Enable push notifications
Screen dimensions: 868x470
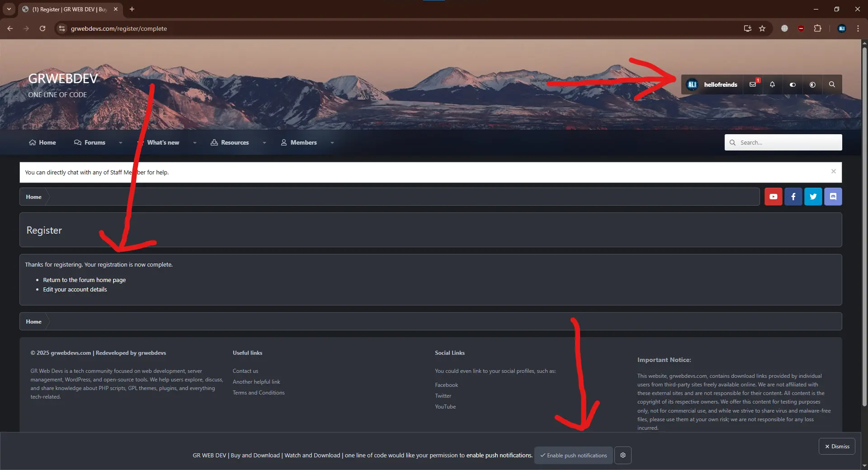click(573, 455)
